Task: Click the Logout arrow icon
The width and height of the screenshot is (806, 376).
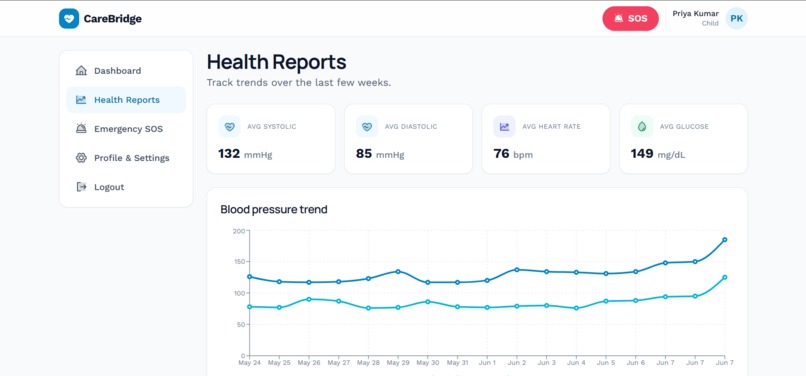Action: coord(81,187)
